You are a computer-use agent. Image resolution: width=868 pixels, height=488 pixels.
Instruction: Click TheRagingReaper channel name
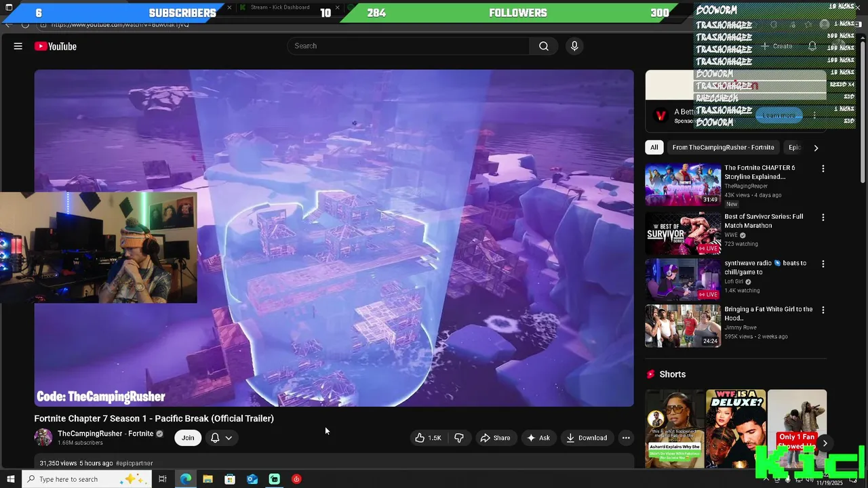[x=746, y=186]
